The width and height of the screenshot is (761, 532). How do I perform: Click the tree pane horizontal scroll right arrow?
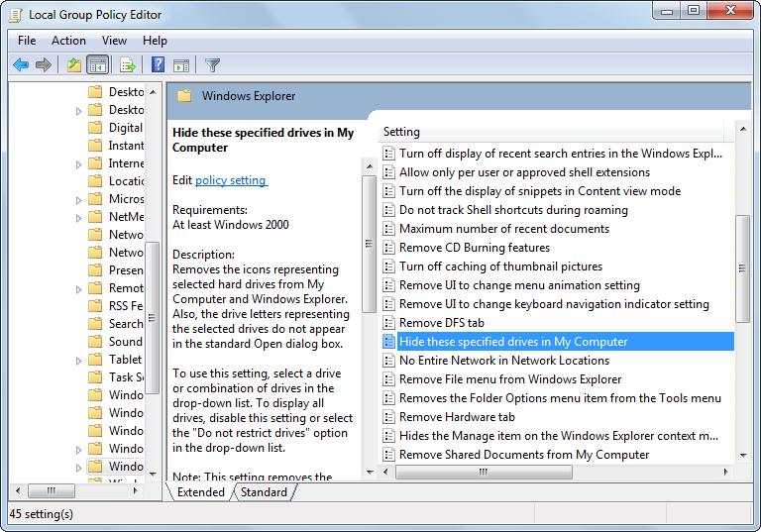(136, 490)
